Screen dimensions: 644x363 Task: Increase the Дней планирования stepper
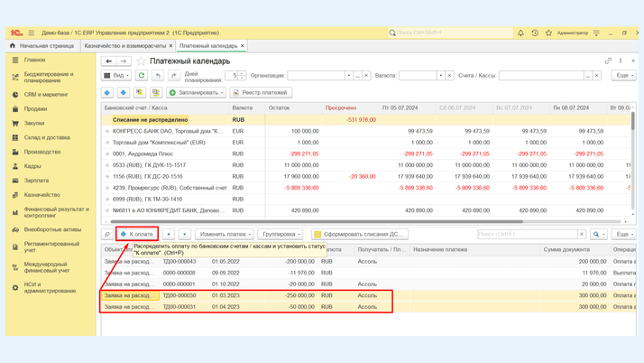[x=242, y=73]
